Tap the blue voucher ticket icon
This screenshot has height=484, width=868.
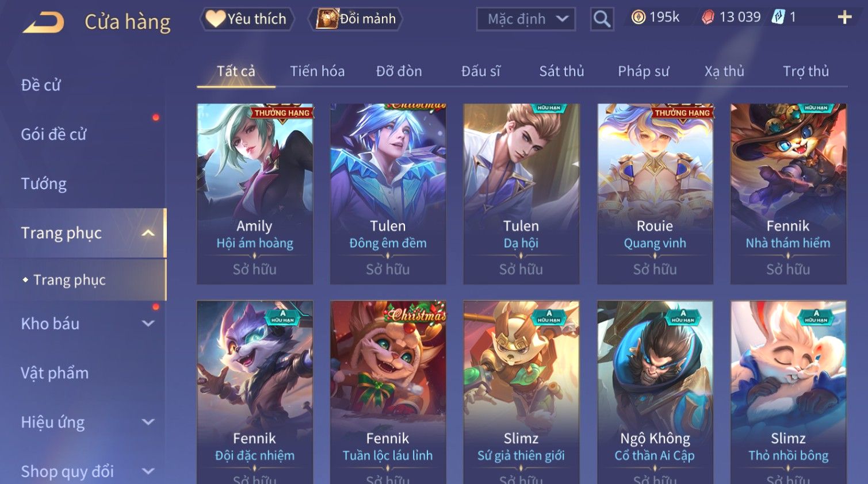point(778,17)
